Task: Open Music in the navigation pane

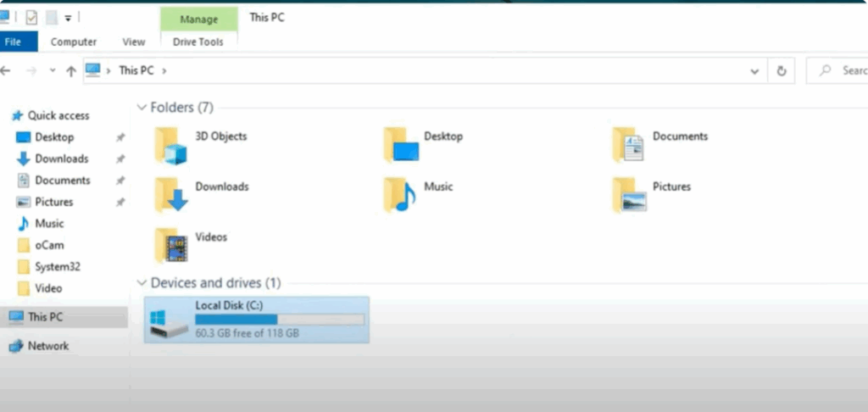Action: pos(49,224)
